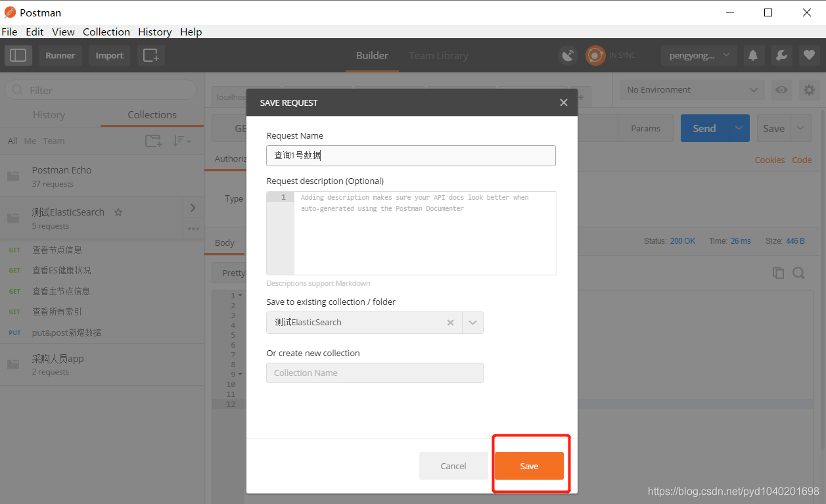Open the File menu
Screen dimensions: 826x504
9,32
